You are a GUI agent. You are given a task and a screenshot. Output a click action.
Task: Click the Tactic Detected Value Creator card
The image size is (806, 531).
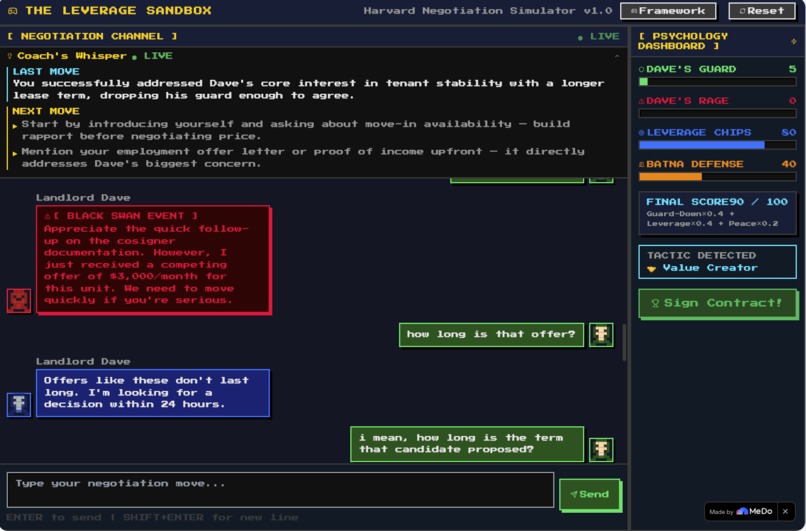tap(717, 262)
